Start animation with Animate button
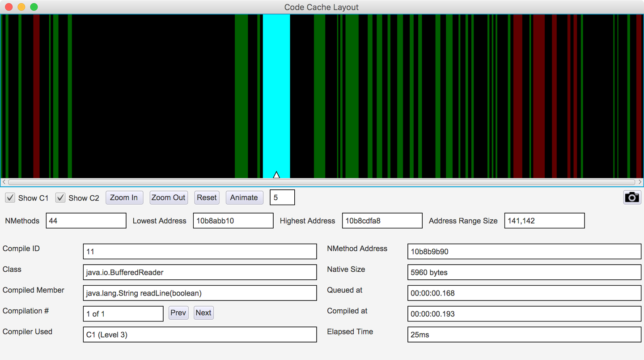This screenshot has width=644, height=360. [244, 197]
